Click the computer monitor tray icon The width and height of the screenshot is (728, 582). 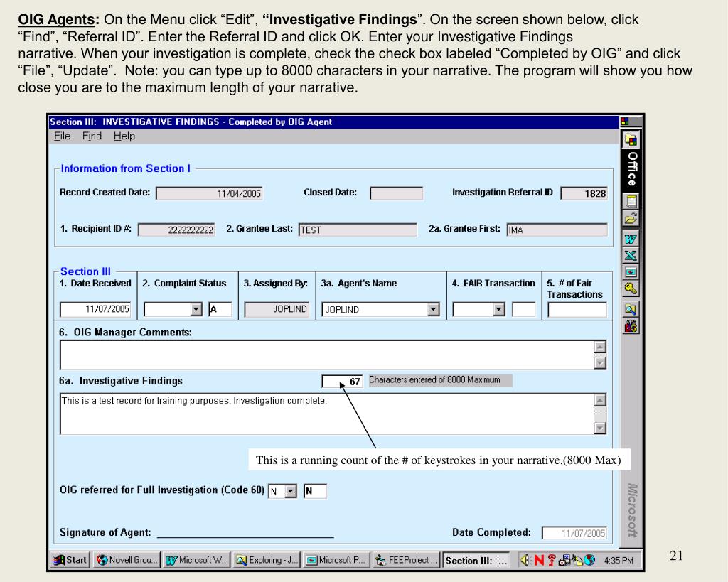564,560
